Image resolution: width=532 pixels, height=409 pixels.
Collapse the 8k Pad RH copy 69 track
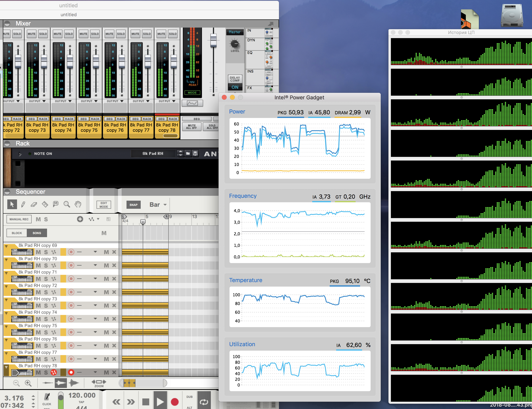click(6, 246)
